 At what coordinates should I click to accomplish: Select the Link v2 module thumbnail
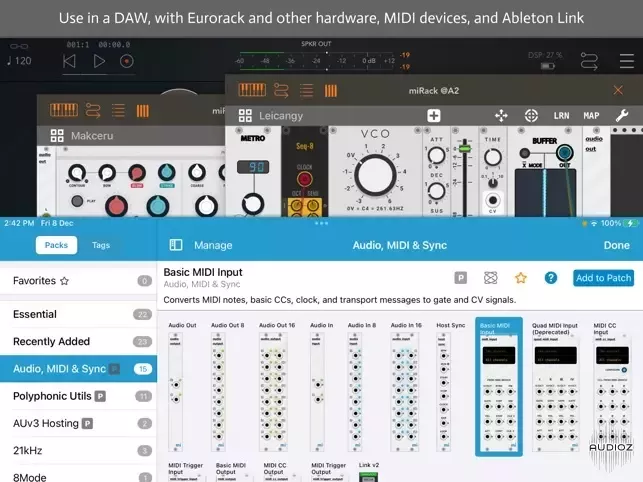368,476
